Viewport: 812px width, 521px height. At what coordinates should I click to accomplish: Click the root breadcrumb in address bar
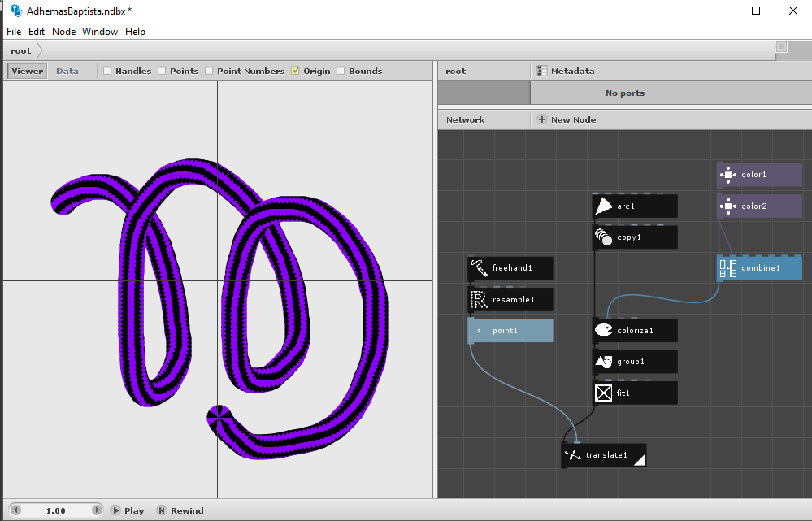click(20, 50)
